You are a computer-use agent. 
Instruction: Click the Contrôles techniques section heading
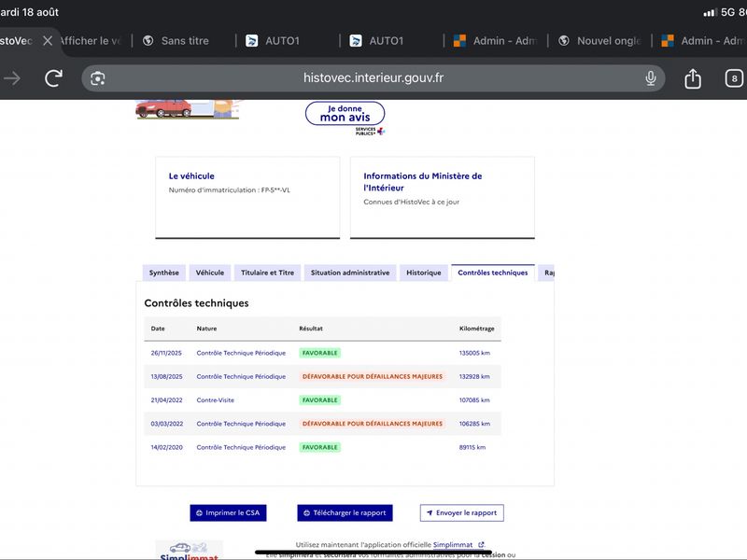196,302
